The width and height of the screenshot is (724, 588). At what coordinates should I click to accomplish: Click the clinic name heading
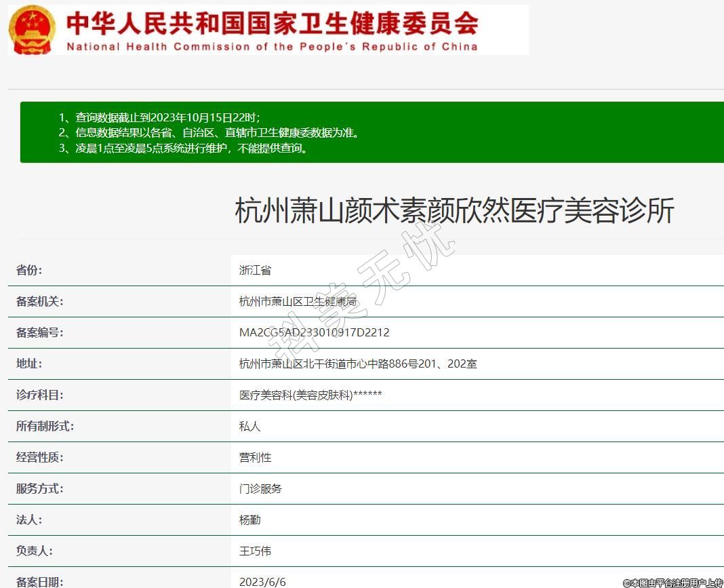454,211
